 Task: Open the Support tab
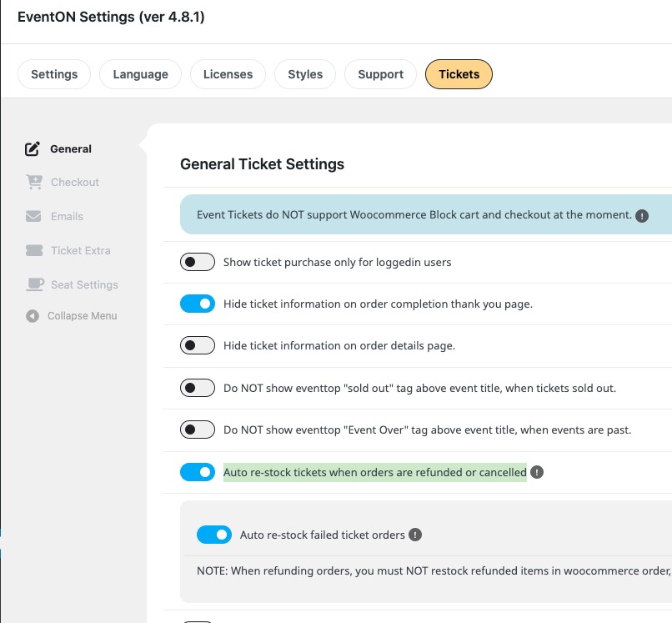click(380, 74)
